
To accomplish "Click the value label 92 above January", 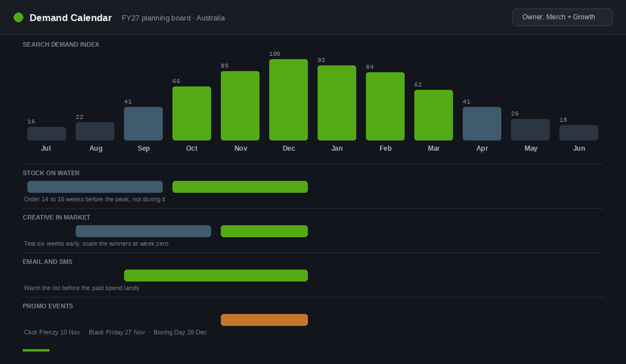I will [322, 60].
